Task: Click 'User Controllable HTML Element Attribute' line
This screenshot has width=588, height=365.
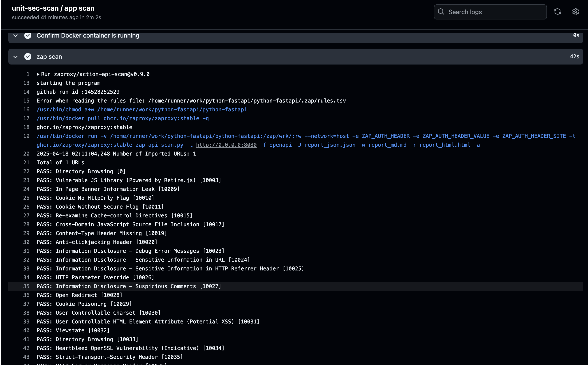Action: tap(148, 321)
